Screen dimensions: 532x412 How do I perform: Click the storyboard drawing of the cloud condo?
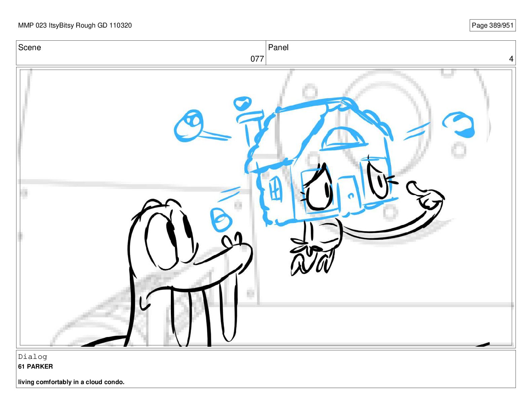[319, 161]
